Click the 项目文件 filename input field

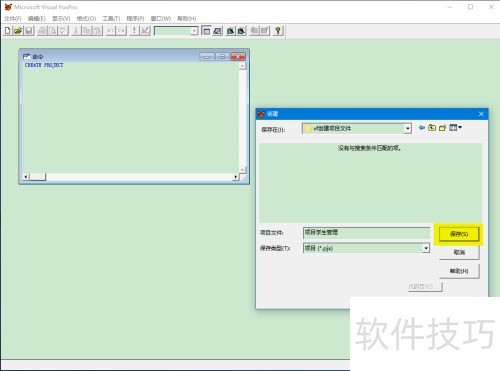coord(366,233)
